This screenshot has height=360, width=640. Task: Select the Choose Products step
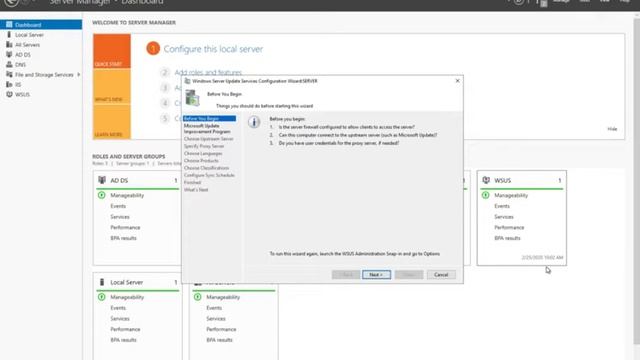[201, 161]
